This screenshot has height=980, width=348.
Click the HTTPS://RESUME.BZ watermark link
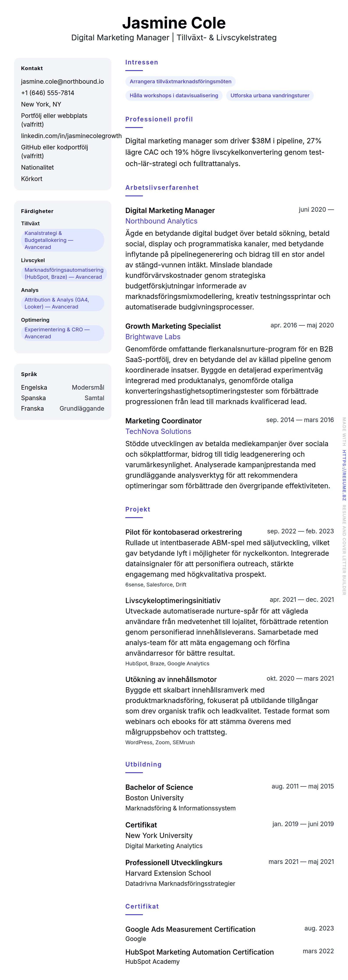pyautogui.click(x=344, y=475)
